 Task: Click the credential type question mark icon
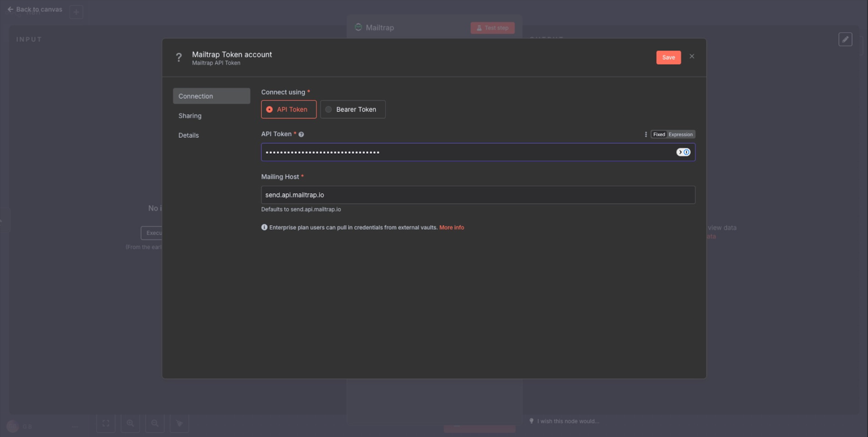point(178,58)
